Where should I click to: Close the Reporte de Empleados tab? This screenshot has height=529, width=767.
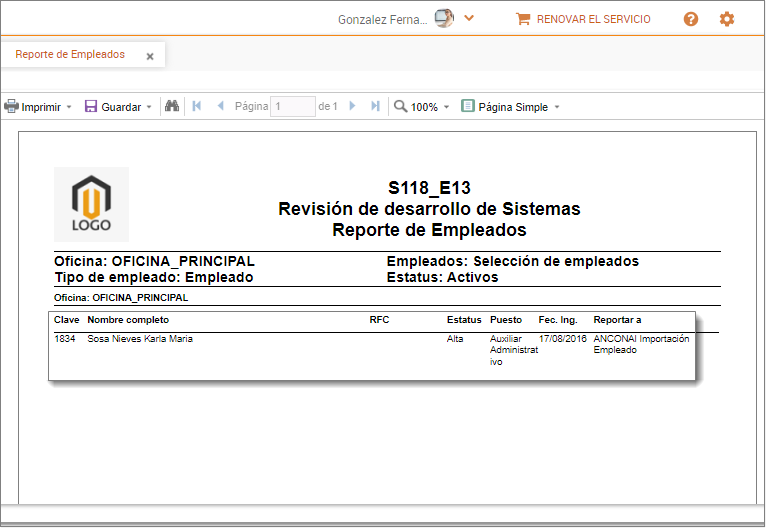point(150,57)
